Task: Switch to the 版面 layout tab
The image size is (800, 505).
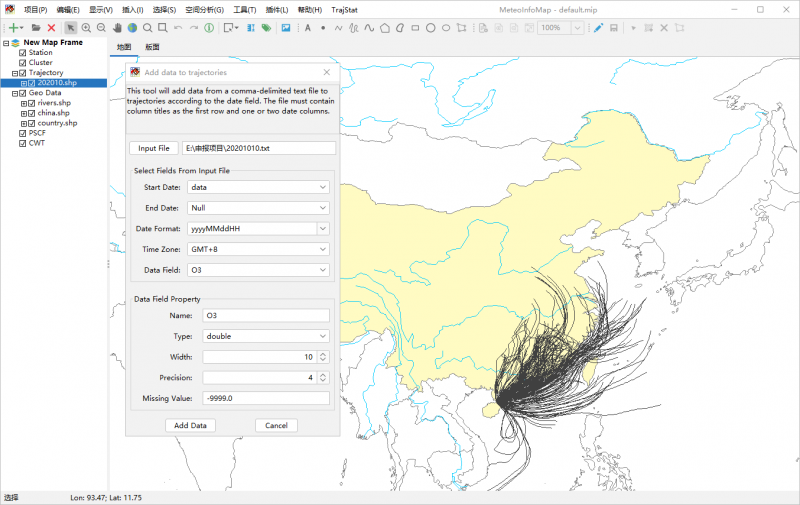Action: (152, 47)
